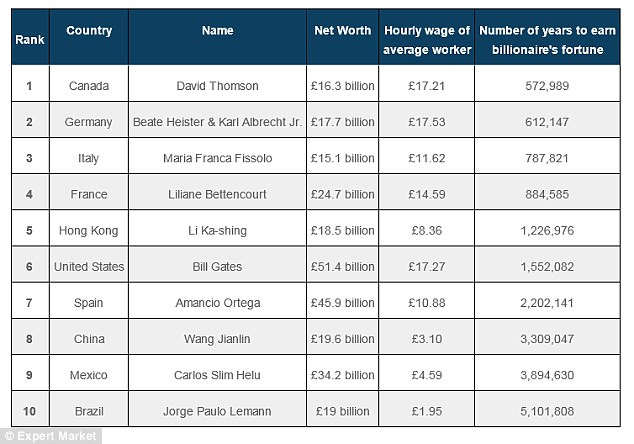Click the Hong Kong country cell
Viewport: 634px width, 444px height.
point(89,230)
